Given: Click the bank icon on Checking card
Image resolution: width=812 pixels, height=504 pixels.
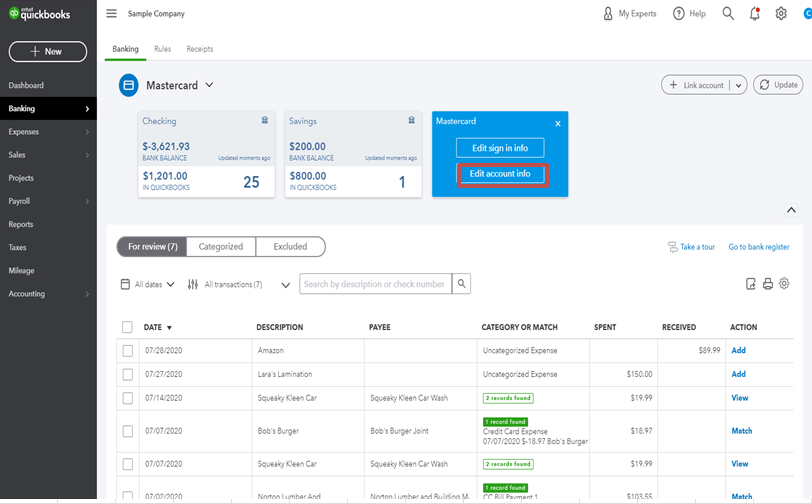Looking at the screenshot, I should click(x=265, y=120).
